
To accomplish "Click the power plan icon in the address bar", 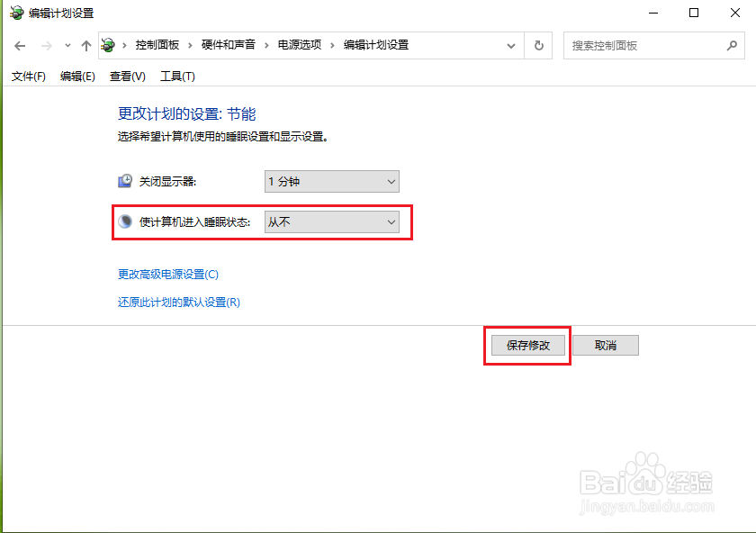I will pyautogui.click(x=108, y=44).
